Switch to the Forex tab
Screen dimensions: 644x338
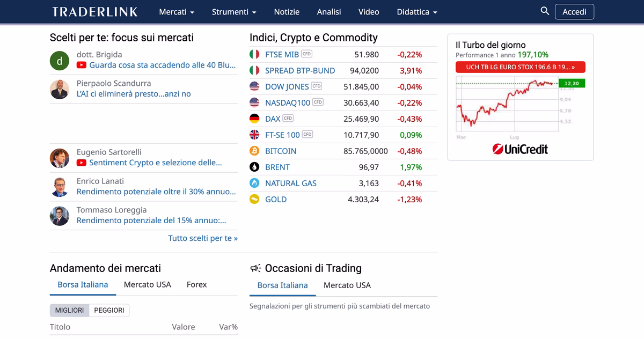(x=196, y=284)
